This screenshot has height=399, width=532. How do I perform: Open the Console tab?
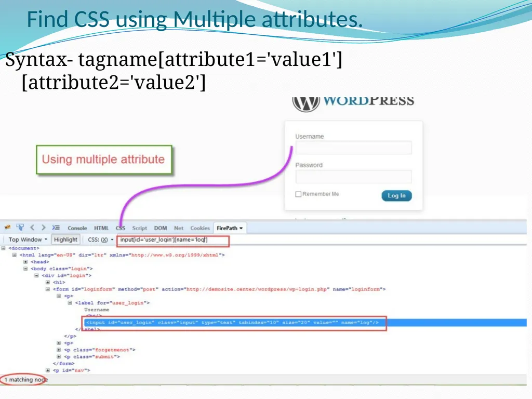click(x=77, y=228)
